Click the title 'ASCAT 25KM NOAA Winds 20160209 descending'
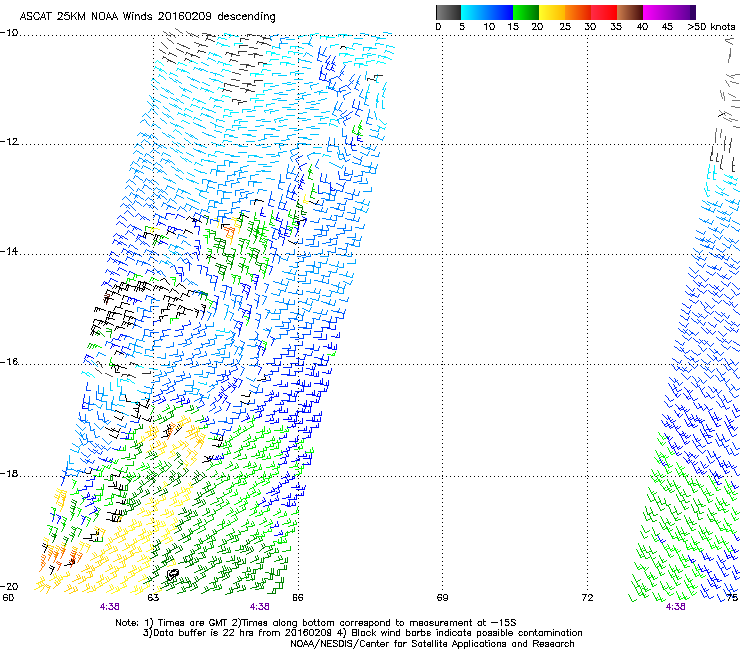This screenshot has width=740, height=650. 147,17
